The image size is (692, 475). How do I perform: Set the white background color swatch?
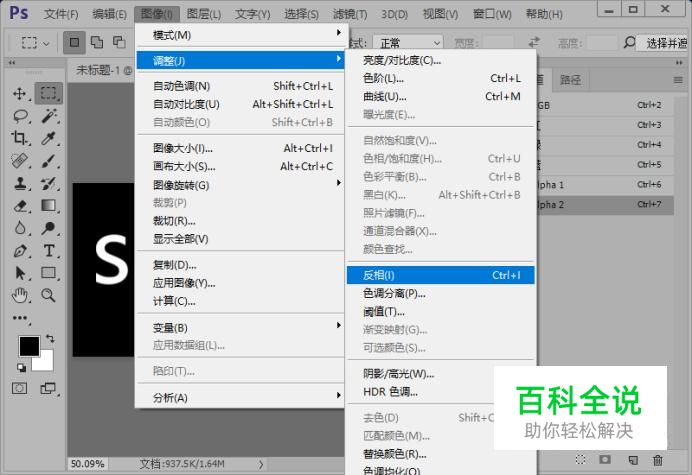[x=46, y=363]
